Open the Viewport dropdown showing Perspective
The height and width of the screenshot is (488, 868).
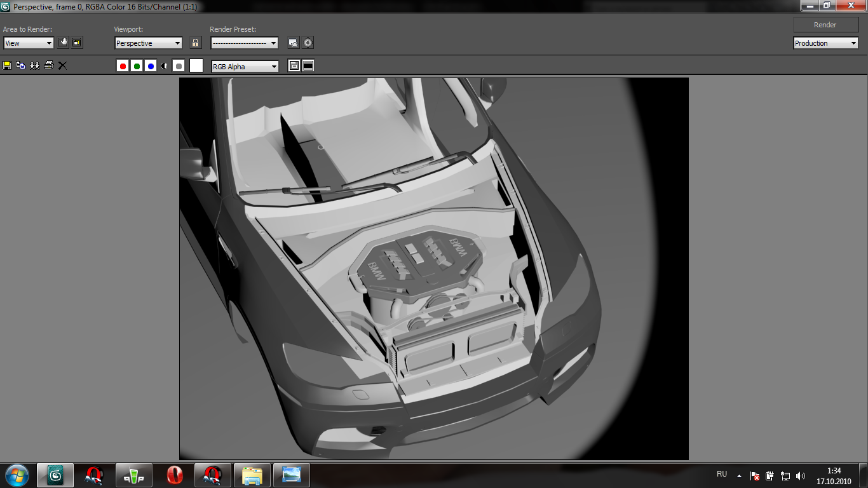click(x=149, y=43)
